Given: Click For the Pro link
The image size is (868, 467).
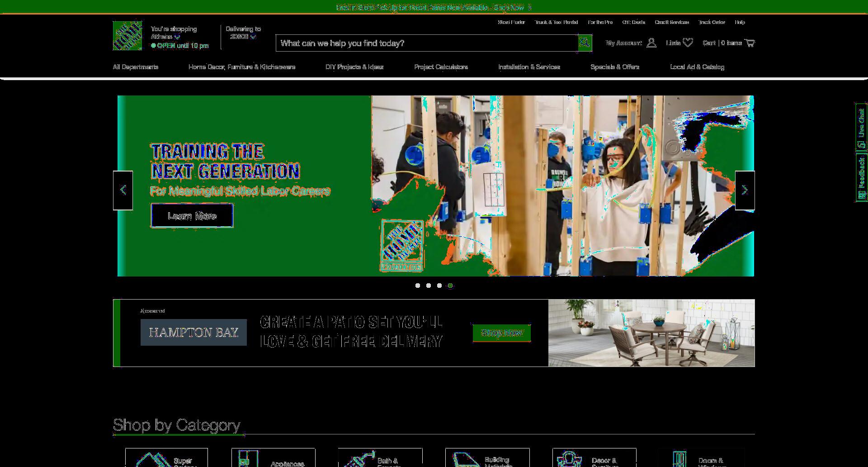Looking at the screenshot, I should pos(600,22).
